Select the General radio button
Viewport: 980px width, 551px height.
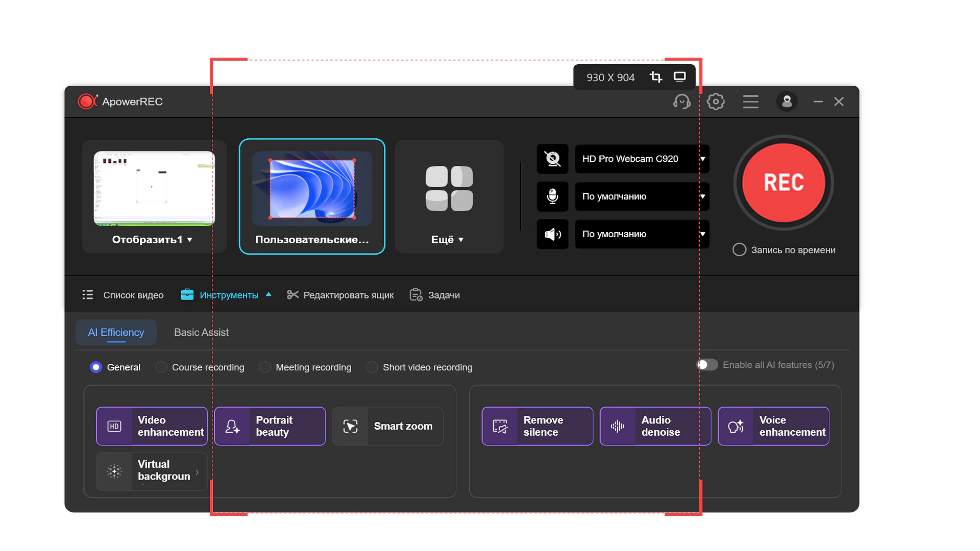pos(96,367)
